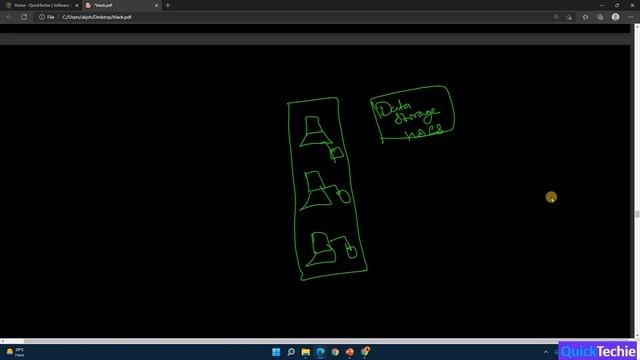Open File Explorer from taskbar
The width and height of the screenshot is (640, 360).
[306, 352]
